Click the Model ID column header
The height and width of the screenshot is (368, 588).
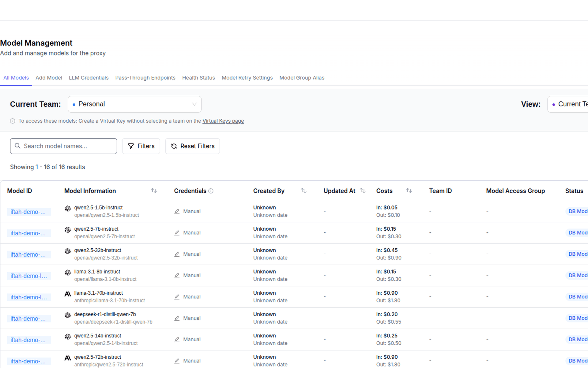click(x=20, y=191)
